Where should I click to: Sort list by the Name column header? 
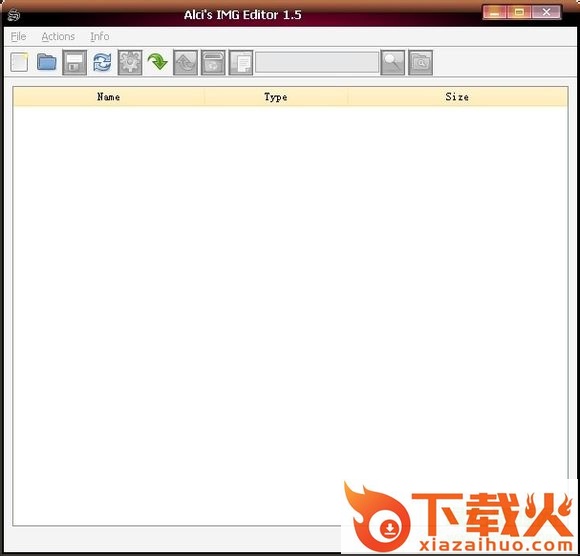pyautogui.click(x=108, y=97)
